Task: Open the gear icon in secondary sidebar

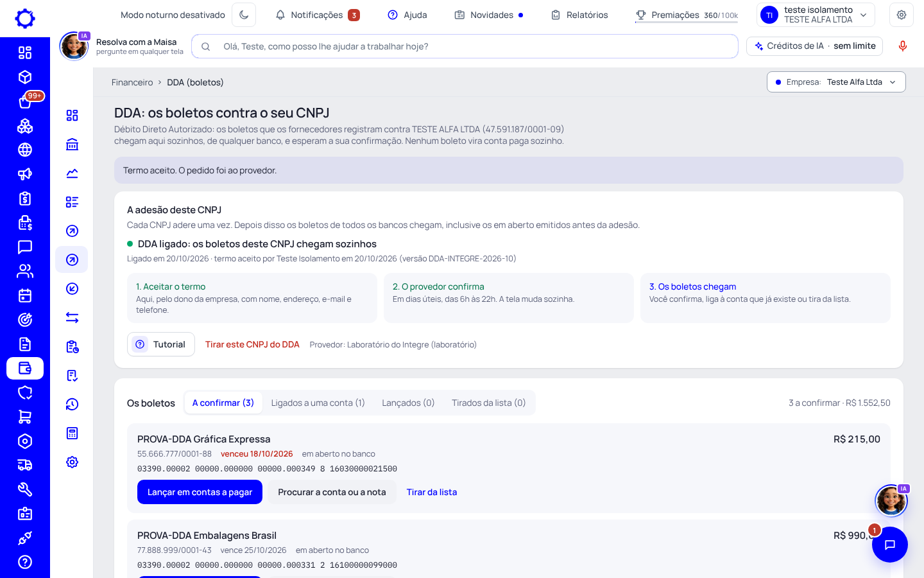Action: pyautogui.click(x=73, y=462)
